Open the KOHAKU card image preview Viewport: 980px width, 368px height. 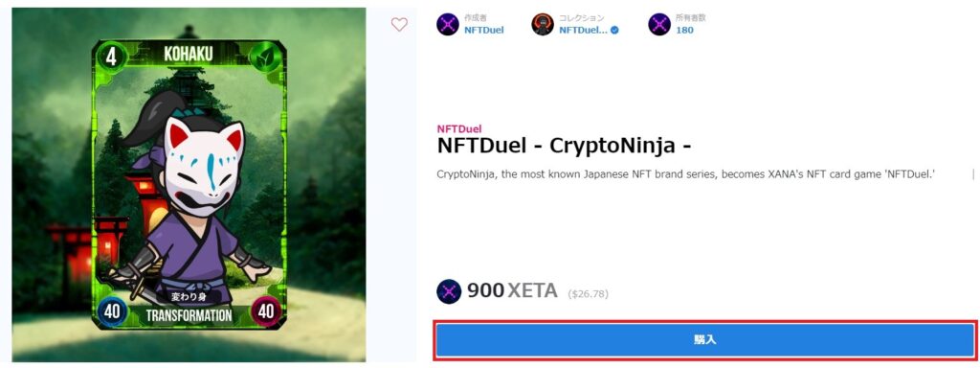click(189, 184)
